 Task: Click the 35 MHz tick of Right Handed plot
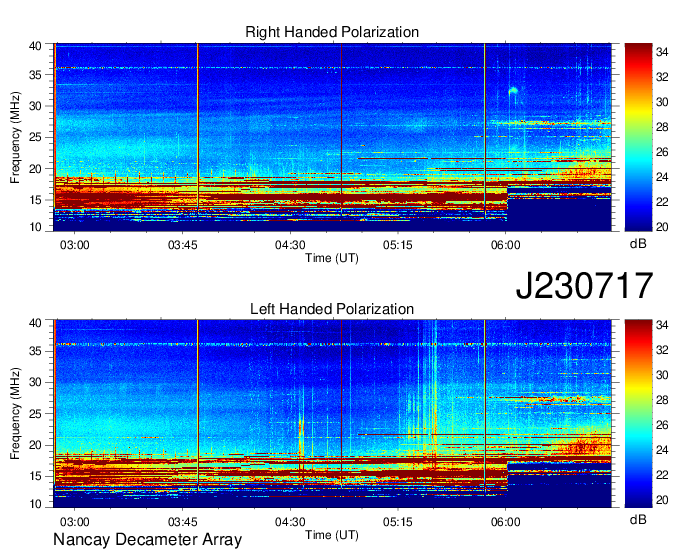coord(35,75)
